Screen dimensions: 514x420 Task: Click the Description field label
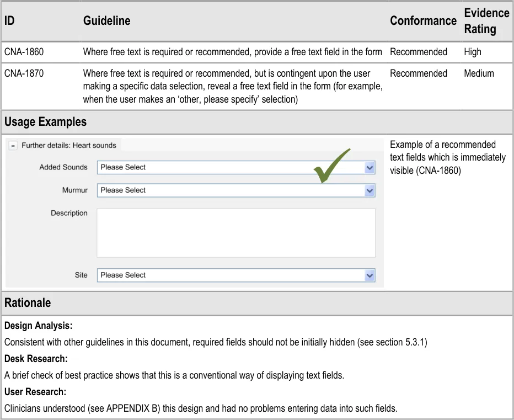pos(69,213)
